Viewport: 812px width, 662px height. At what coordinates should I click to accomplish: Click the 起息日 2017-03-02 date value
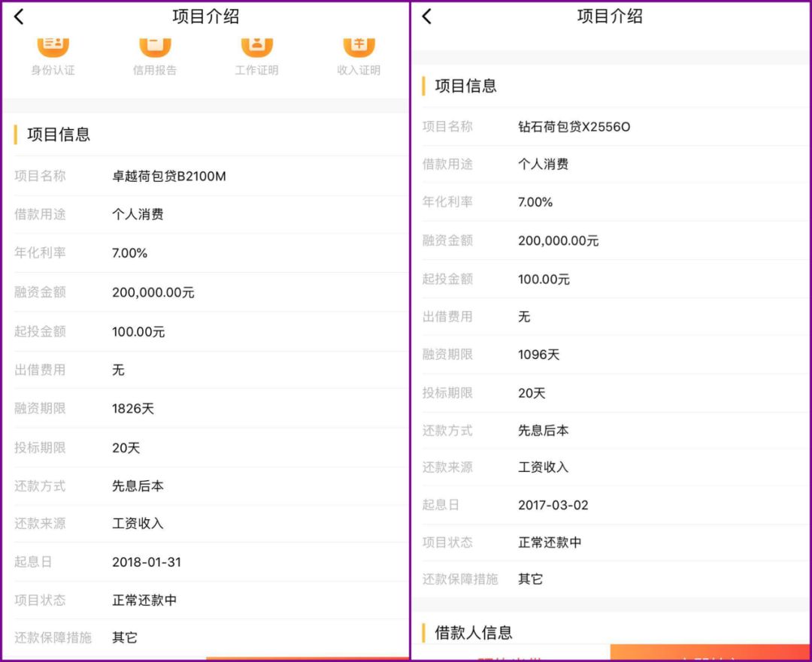point(553,505)
